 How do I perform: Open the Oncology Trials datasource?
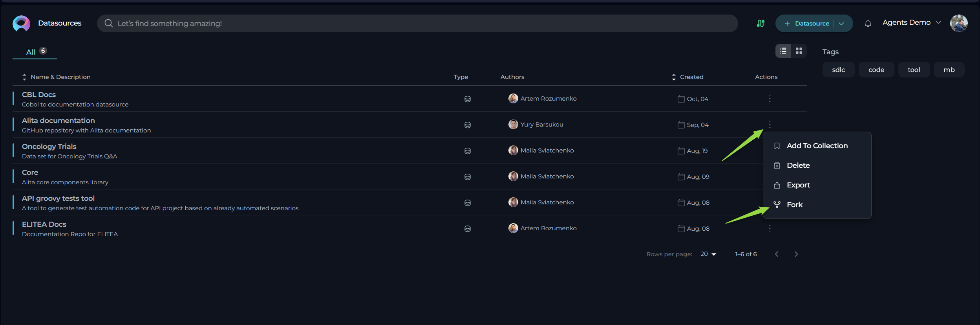click(x=49, y=147)
